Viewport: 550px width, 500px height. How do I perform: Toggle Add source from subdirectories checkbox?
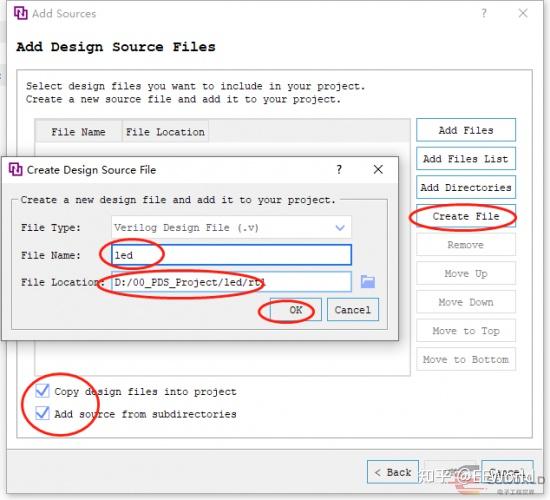(42, 413)
